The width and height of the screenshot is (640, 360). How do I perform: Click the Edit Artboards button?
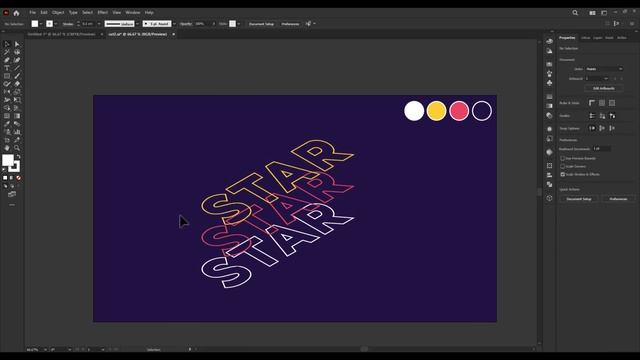(604, 88)
